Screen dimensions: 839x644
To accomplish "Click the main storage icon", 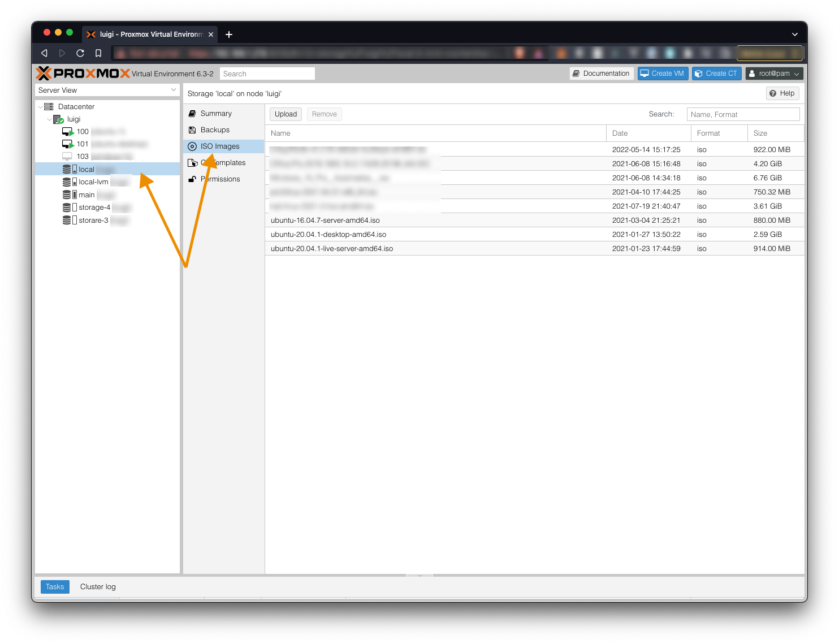I will coord(70,195).
